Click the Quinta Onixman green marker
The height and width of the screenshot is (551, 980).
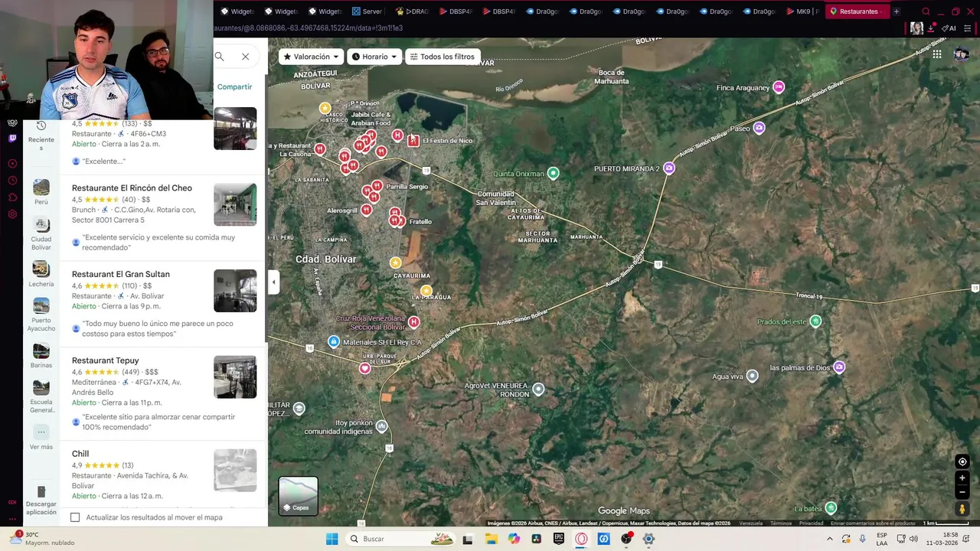[554, 174]
